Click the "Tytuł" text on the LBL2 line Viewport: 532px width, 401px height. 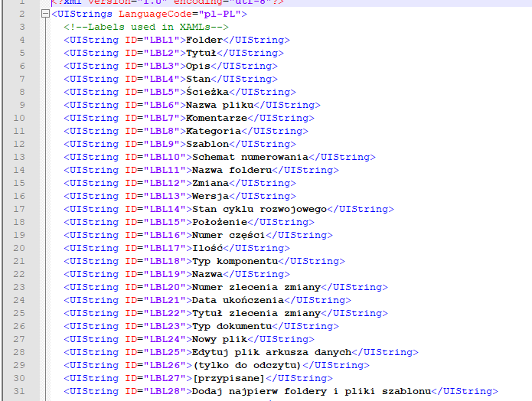coord(201,53)
